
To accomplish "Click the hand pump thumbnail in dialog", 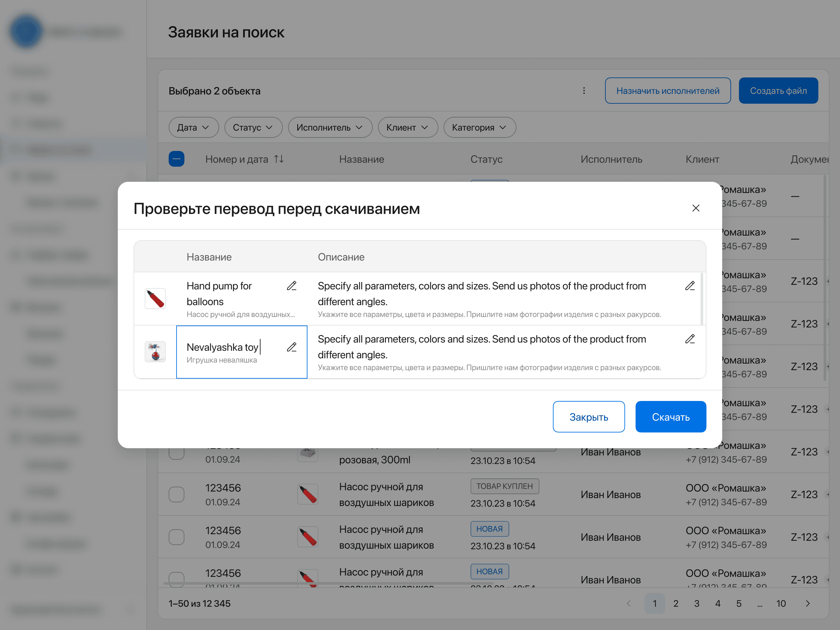I will (x=155, y=299).
